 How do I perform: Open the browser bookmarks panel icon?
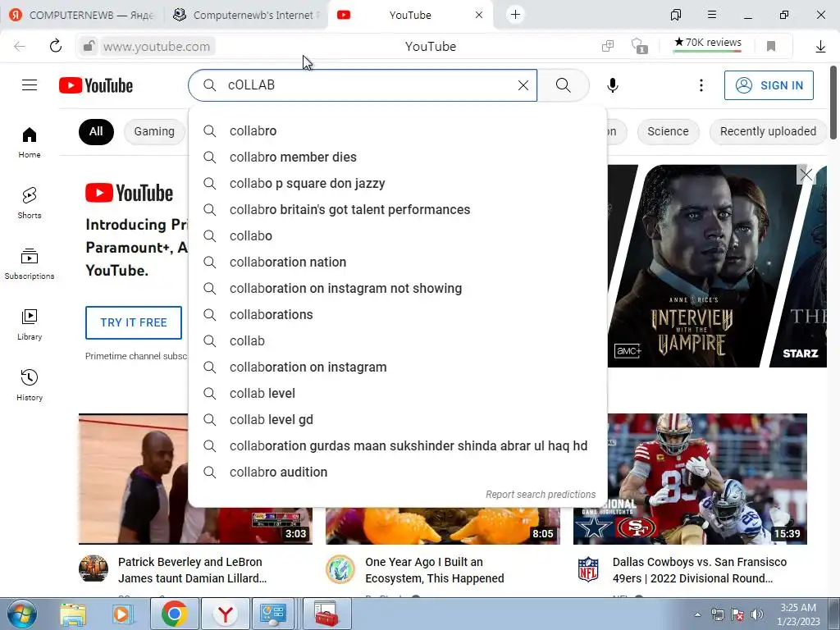tap(676, 15)
